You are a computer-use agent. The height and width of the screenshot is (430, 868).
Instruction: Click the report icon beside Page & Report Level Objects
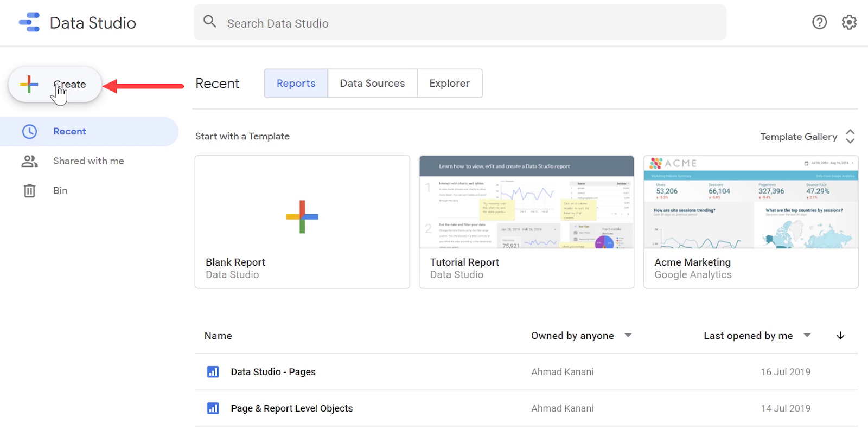(213, 408)
